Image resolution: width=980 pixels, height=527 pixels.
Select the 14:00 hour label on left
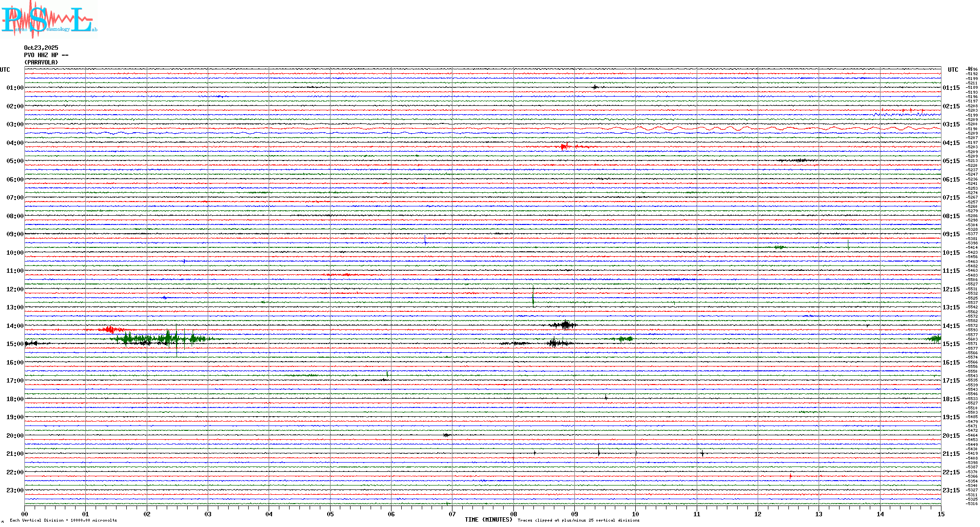pyautogui.click(x=15, y=326)
